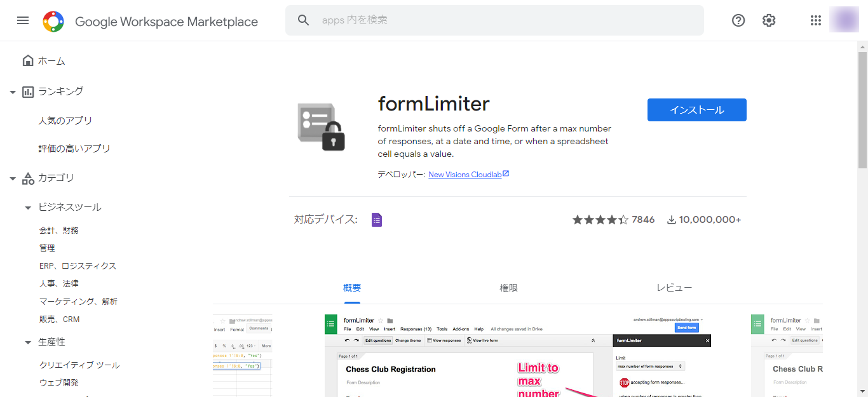
Task: Open the settings gear icon
Action: pos(769,20)
